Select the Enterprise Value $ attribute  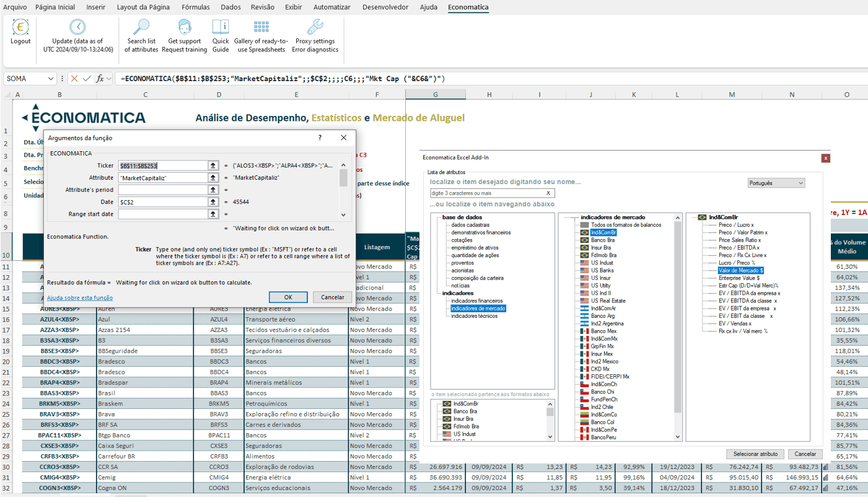click(x=739, y=278)
